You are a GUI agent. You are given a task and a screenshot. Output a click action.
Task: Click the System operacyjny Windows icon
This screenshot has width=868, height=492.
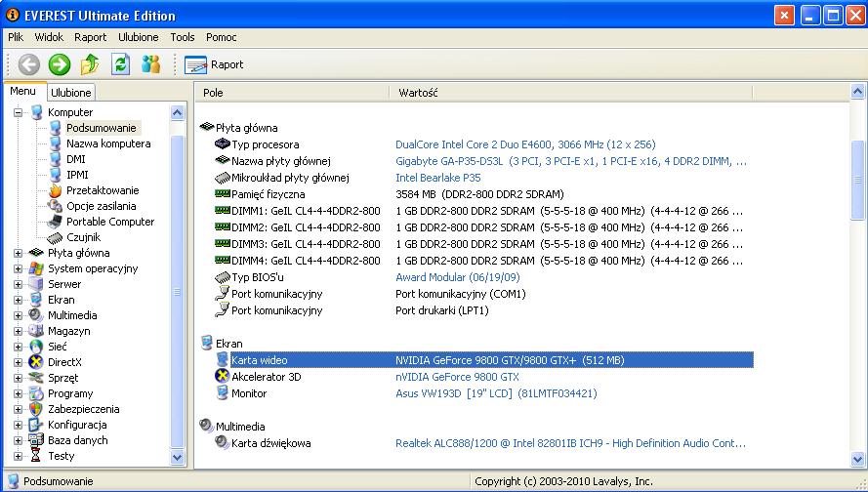click(36, 268)
